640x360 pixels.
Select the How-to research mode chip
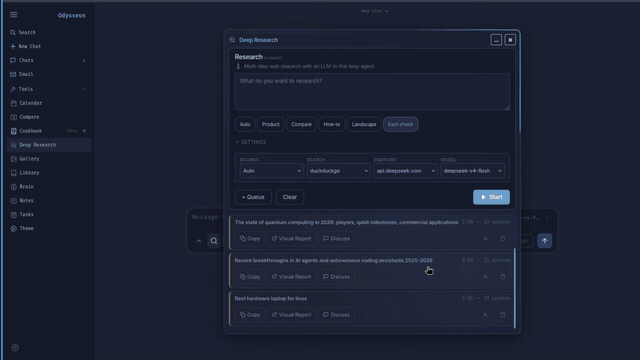(331, 124)
